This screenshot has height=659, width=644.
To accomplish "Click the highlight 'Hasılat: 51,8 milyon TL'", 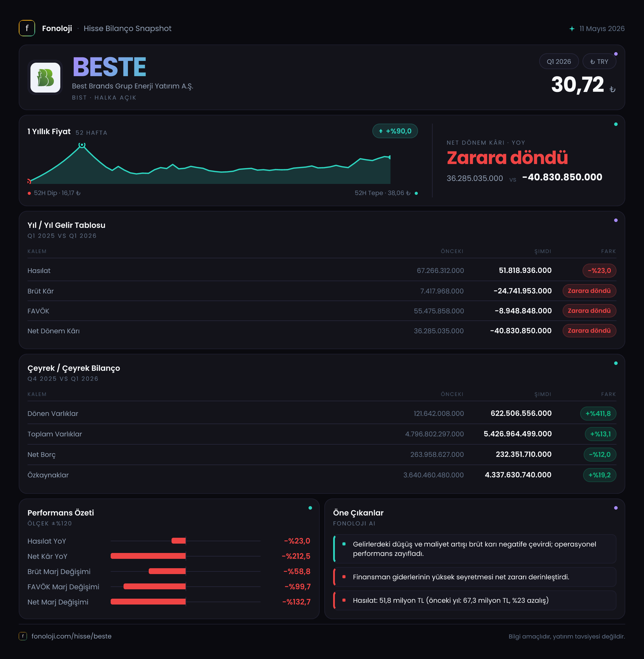I will click(x=475, y=600).
